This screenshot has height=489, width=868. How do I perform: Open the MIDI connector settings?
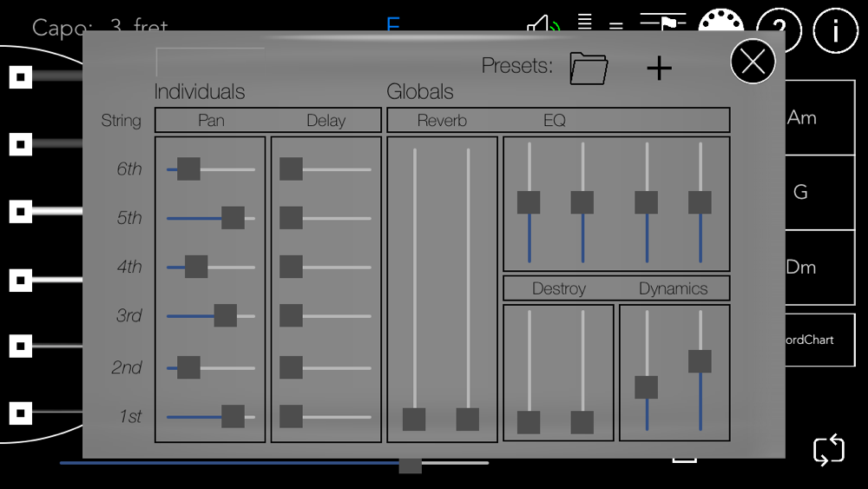(x=720, y=26)
